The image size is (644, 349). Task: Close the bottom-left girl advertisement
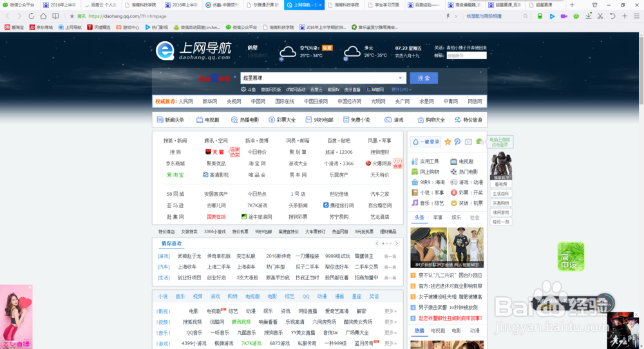[x=30, y=287]
